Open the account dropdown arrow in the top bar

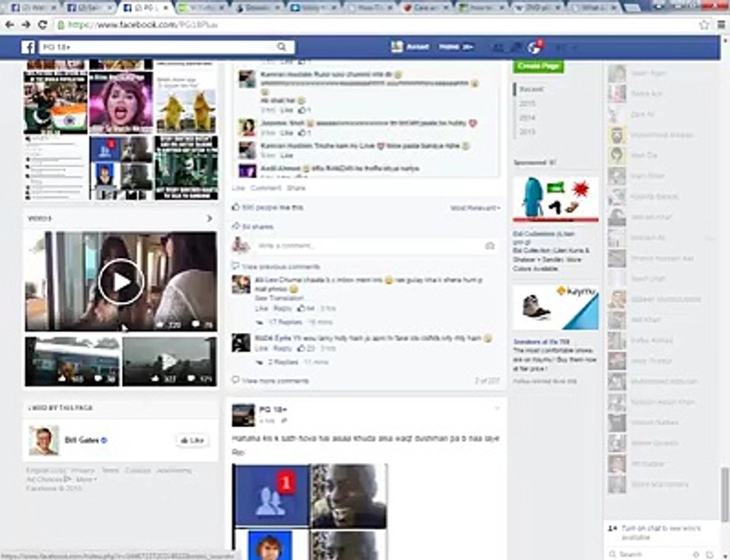click(575, 47)
